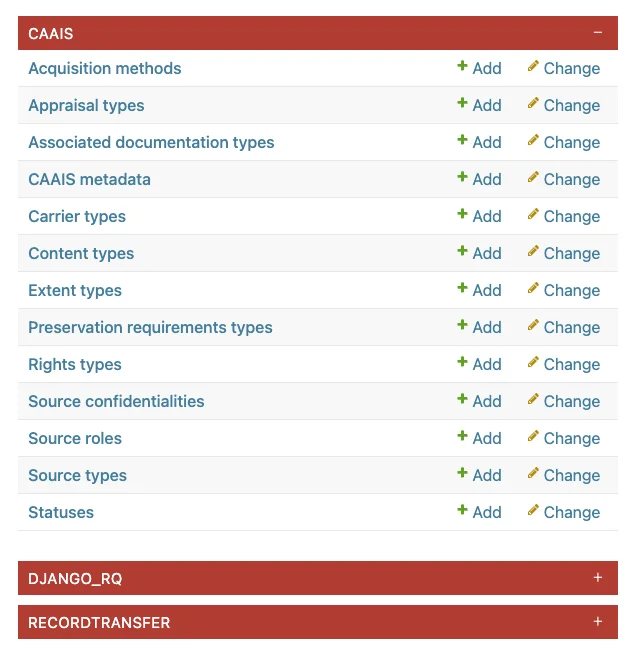The width and height of the screenshot is (637, 648).
Task: Click Add plus icon for Appraisal types
Action: click(462, 103)
